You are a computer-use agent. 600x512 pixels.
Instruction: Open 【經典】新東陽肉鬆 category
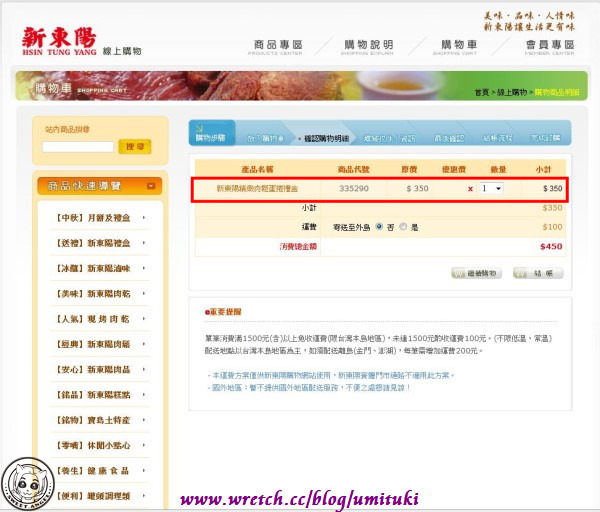[93, 344]
